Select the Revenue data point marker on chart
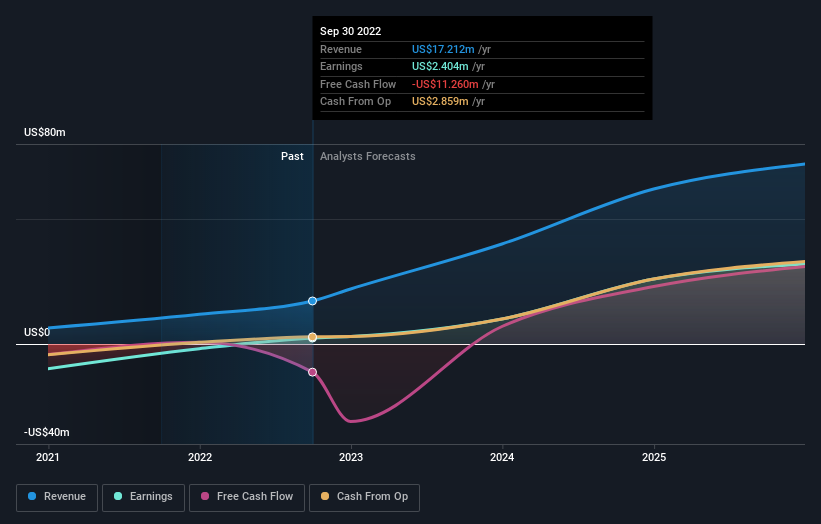The width and height of the screenshot is (821, 524). click(313, 301)
